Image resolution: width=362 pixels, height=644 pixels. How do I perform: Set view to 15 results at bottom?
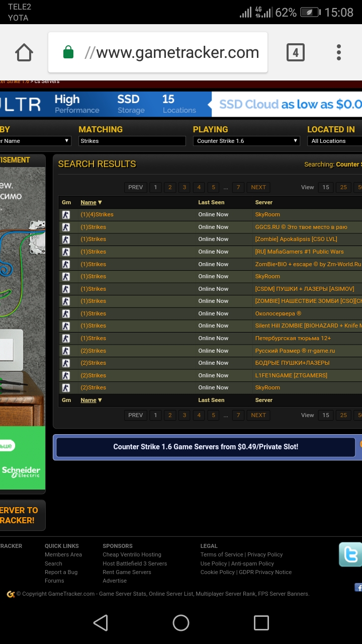(x=326, y=415)
